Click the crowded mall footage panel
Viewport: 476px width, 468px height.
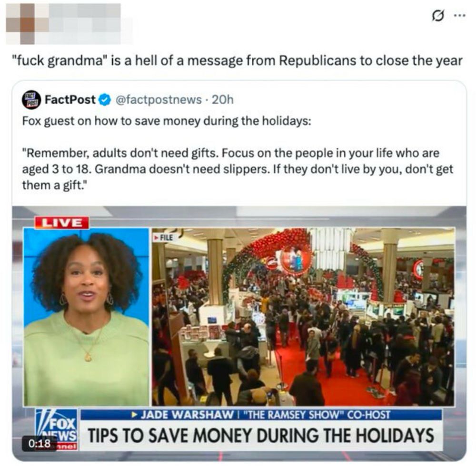click(x=303, y=317)
